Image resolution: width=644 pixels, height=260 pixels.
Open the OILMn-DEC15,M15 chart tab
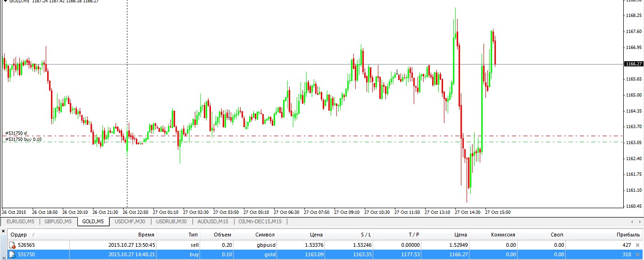tap(260, 221)
